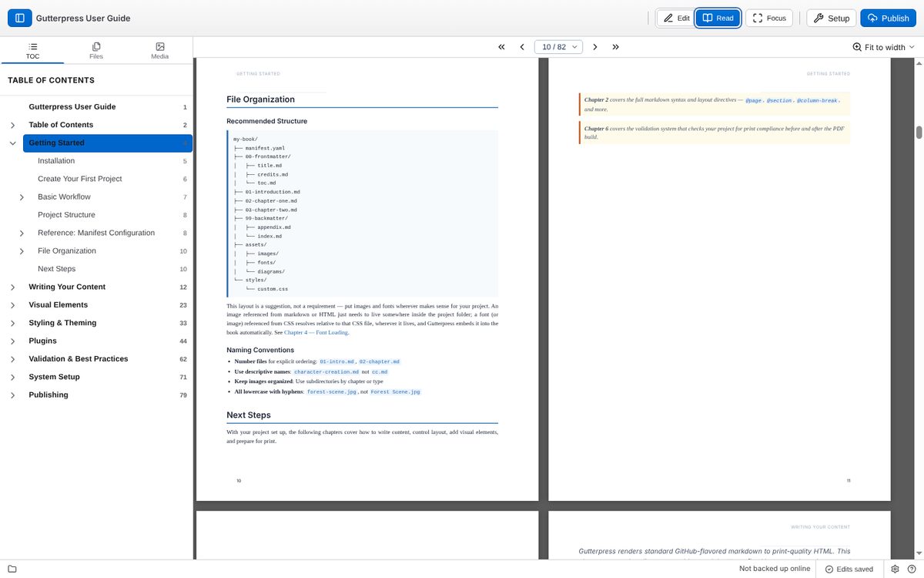Viewport: 924px width, 578px height.
Task: Click Recommended Structure subheading
Action: coord(266,121)
